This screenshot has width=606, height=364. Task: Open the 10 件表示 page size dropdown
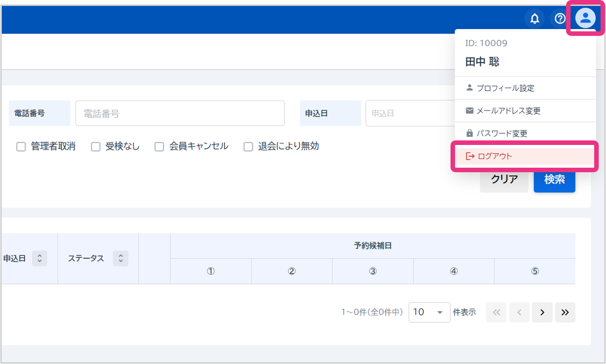[x=429, y=312]
